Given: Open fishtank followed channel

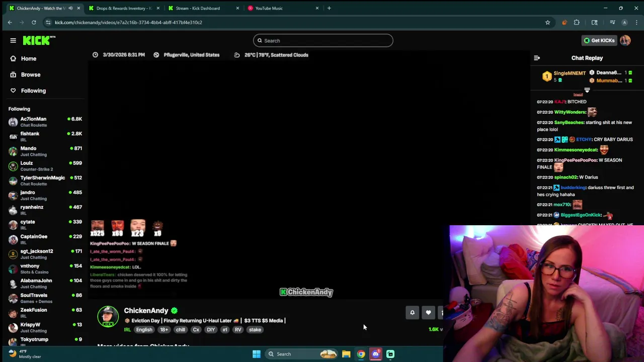Looking at the screenshot, I should coord(45,136).
